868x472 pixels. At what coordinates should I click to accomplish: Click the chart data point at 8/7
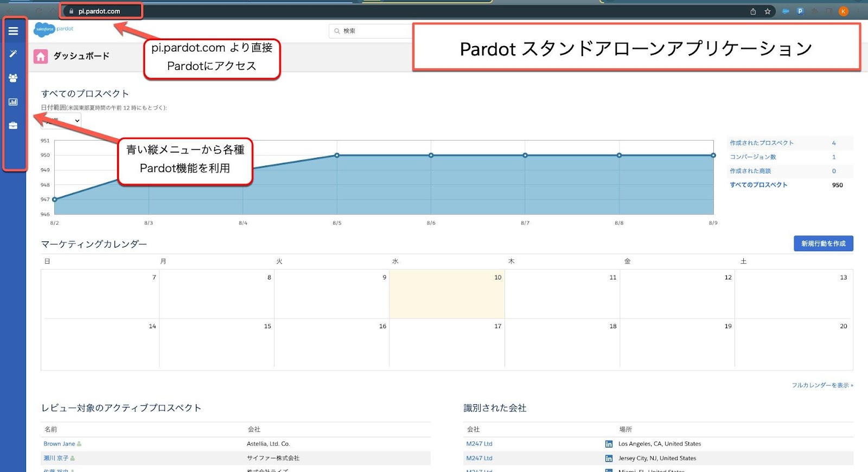point(525,155)
